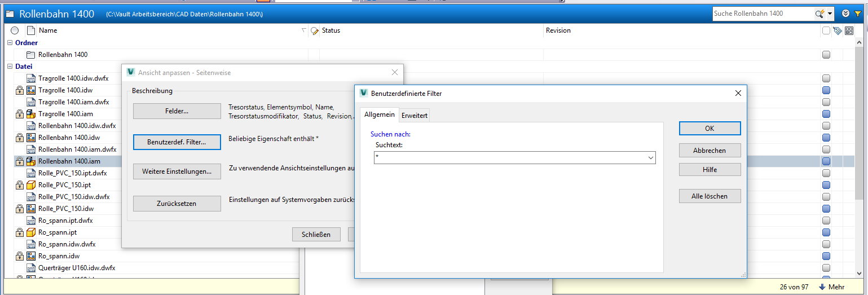Select file Rollenbahn 1400.iam.dwfx

(x=77, y=149)
